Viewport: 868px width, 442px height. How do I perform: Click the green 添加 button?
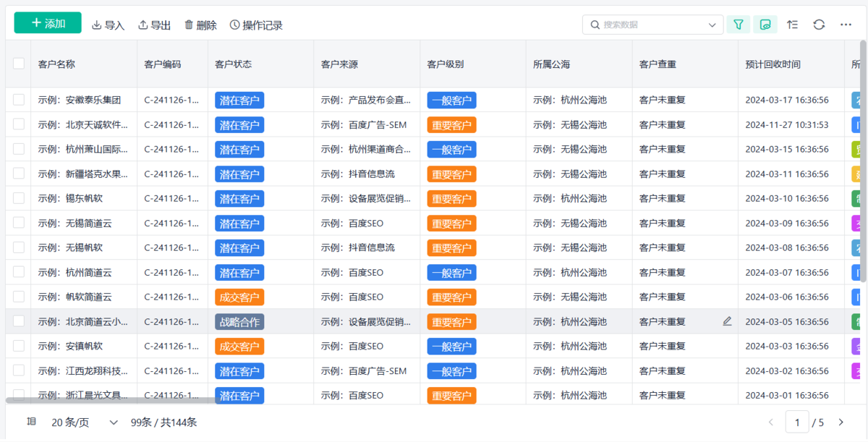[x=48, y=23]
